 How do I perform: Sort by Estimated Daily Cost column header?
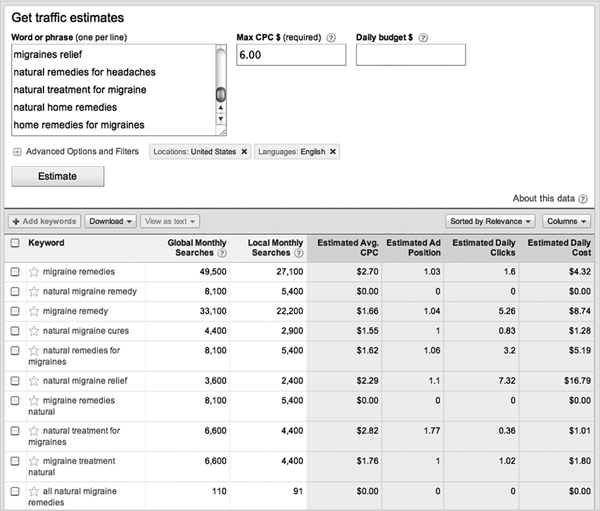coord(559,248)
